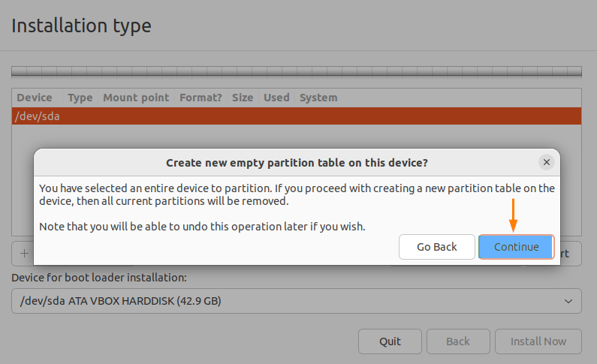Screen dimensions: 597x364
Task: Click the Size column header
Action: (x=243, y=98)
